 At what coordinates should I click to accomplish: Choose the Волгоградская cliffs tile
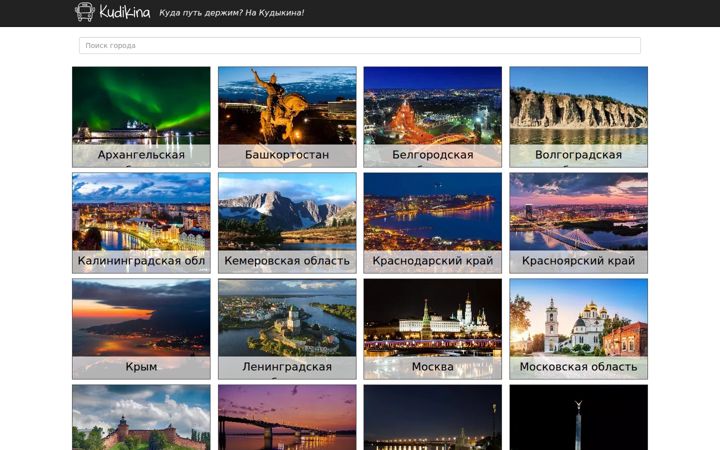tap(579, 117)
